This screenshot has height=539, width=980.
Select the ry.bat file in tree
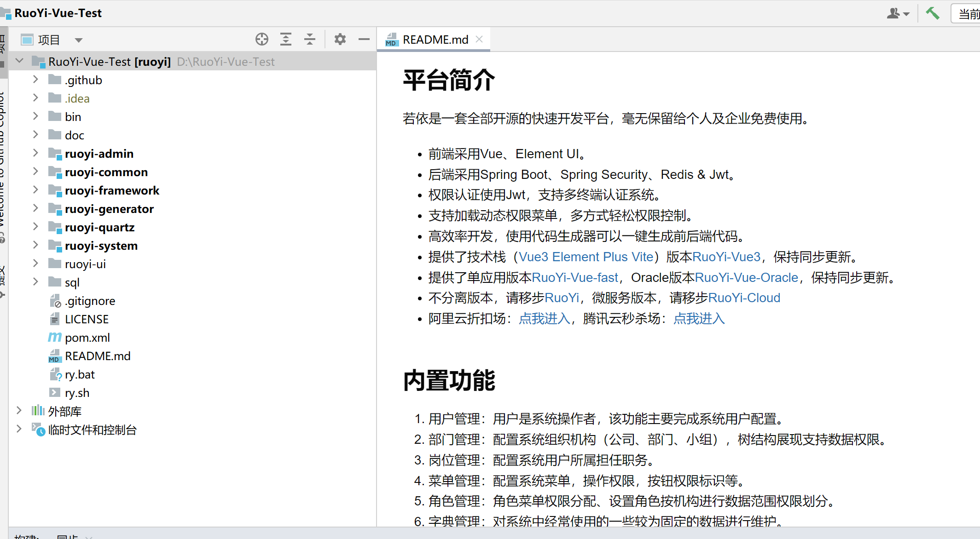[x=79, y=374]
